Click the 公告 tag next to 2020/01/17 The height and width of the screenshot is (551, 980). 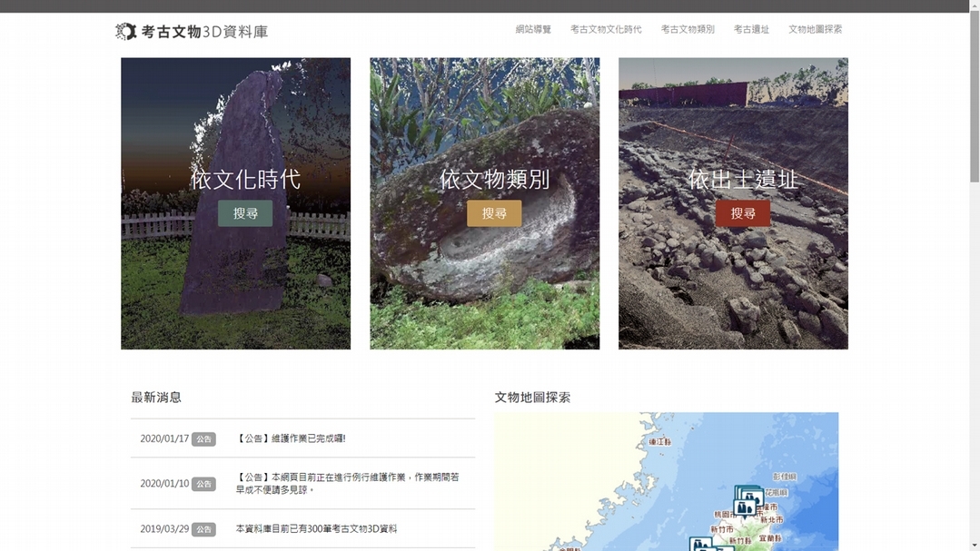tap(203, 439)
